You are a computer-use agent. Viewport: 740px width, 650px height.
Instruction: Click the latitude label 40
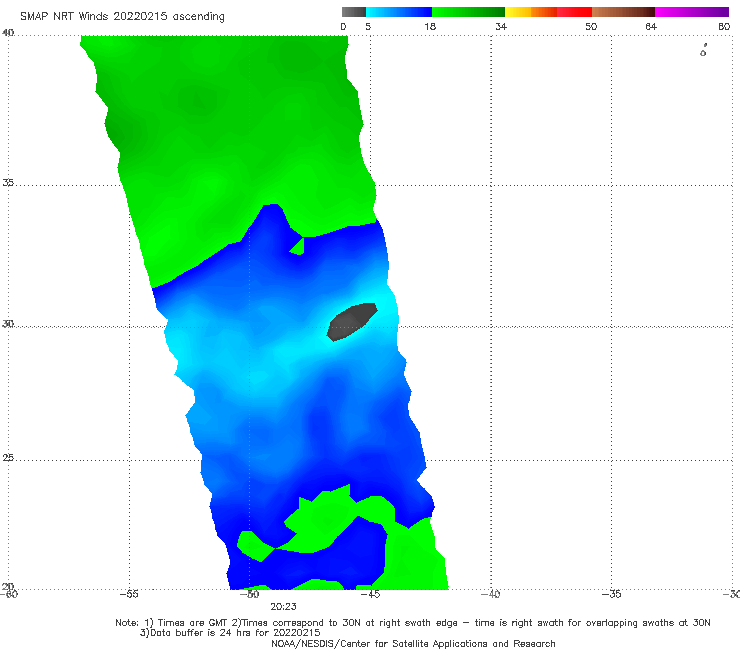click(x=8, y=33)
